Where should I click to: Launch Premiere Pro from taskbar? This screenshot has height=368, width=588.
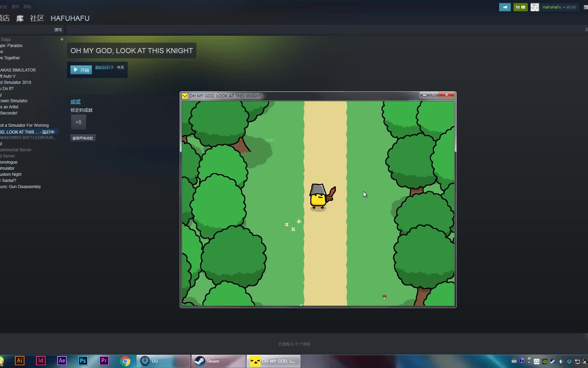(104, 361)
